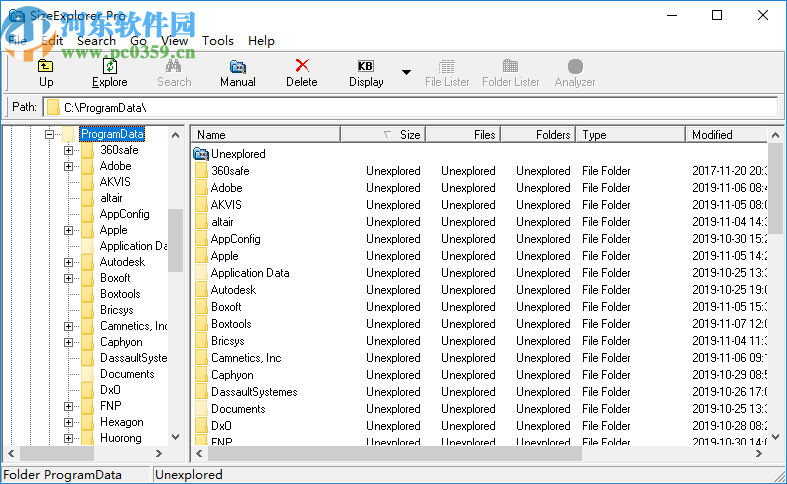
Task: Select Caphyon folder icon in file list
Action: [201, 375]
